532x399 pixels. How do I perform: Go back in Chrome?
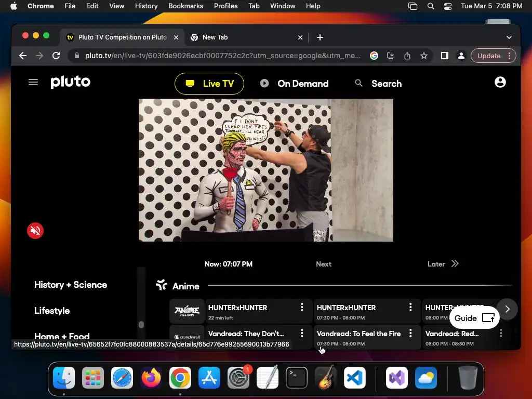(x=23, y=56)
